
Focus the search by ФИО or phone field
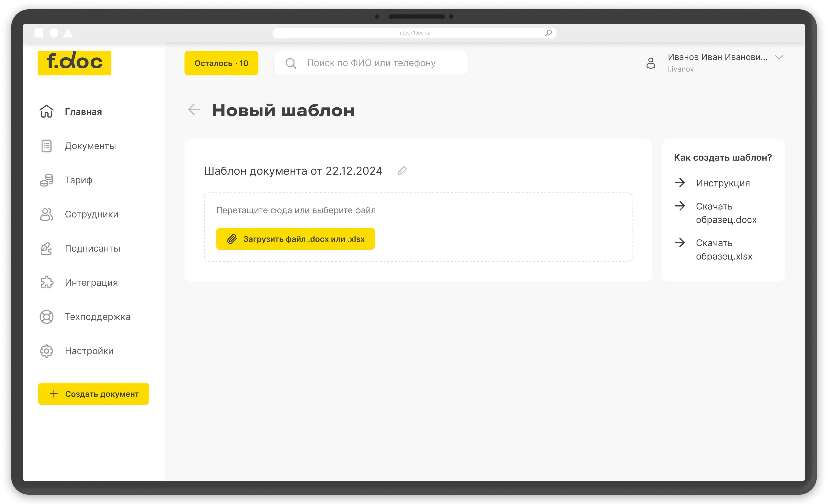click(371, 63)
